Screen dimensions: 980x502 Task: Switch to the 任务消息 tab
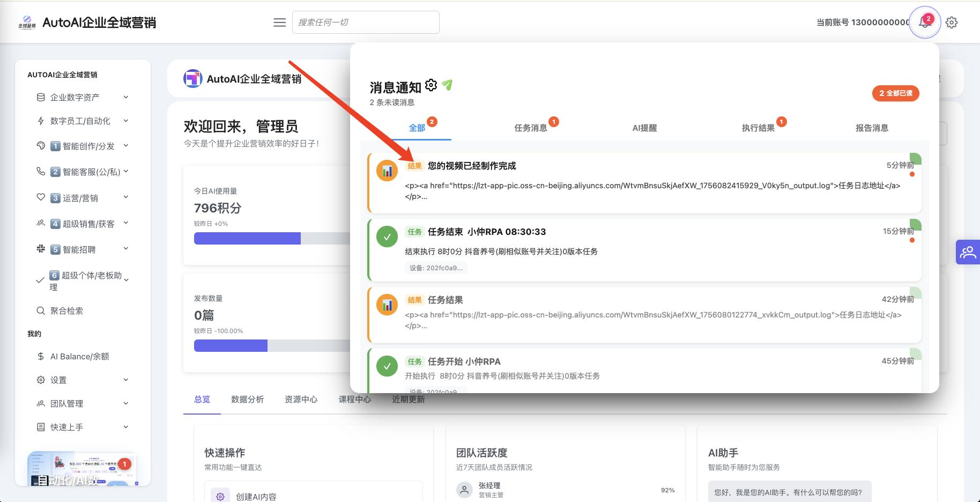point(531,128)
